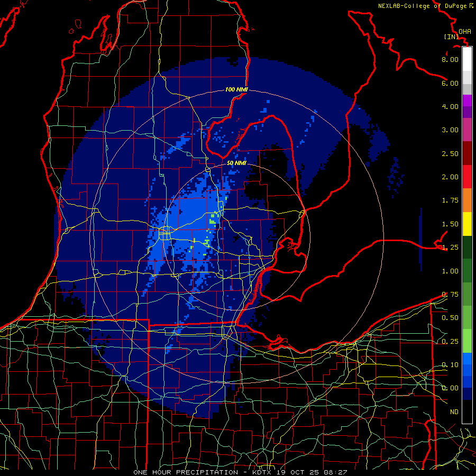Screen dimensions: 476x476
Task: Click the pink swatch in the legend
Action: pyautogui.click(x=467, y=130)
